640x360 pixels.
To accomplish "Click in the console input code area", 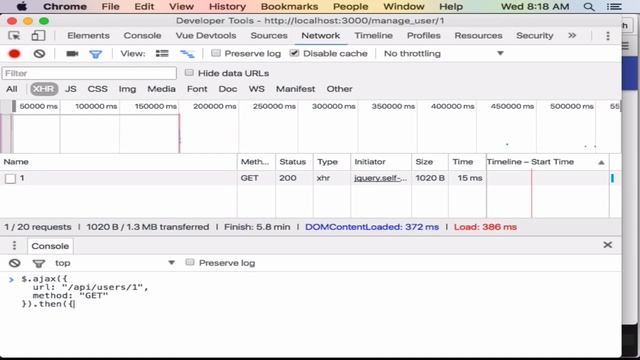I will click(x=310, y=291).
